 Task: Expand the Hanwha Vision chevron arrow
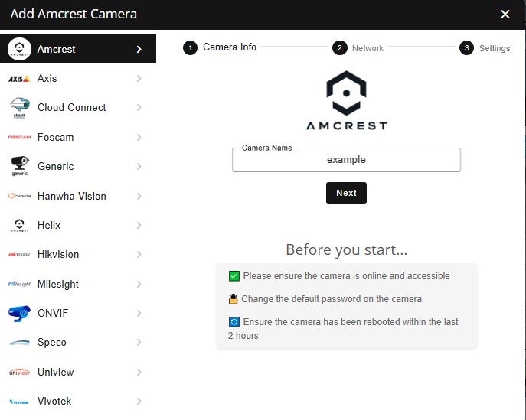click(x=139, y=197)
